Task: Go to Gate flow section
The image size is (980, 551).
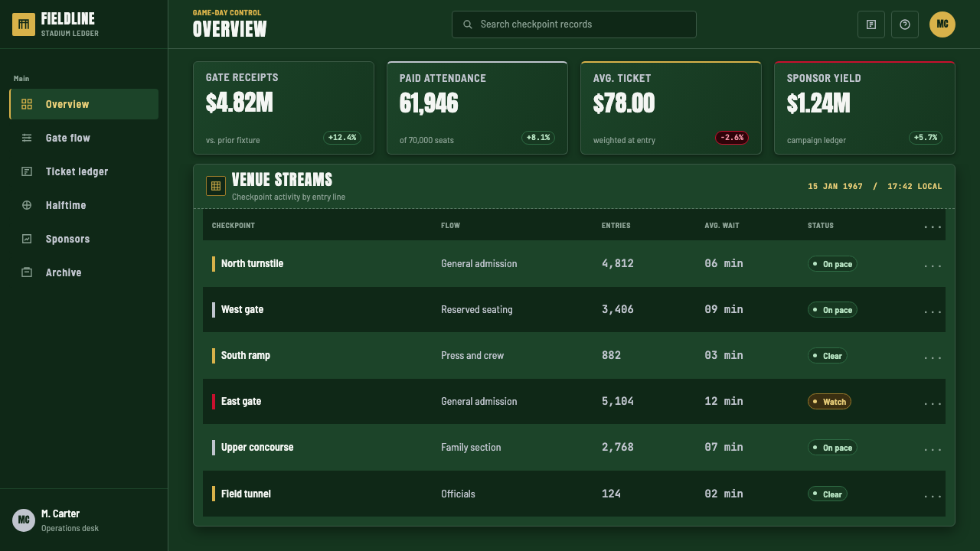Action: tap(84, 138)
